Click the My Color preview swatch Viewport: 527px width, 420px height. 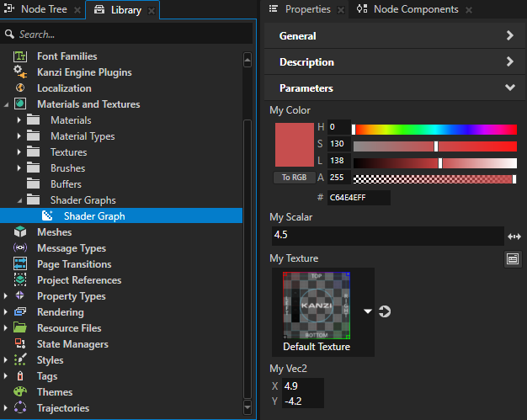[295, 145]
